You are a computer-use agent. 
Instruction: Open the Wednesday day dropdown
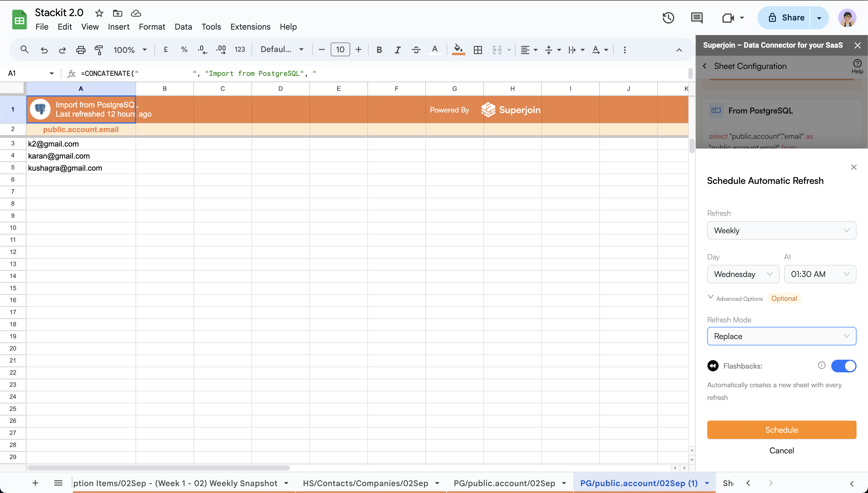[x=743, y=274]
